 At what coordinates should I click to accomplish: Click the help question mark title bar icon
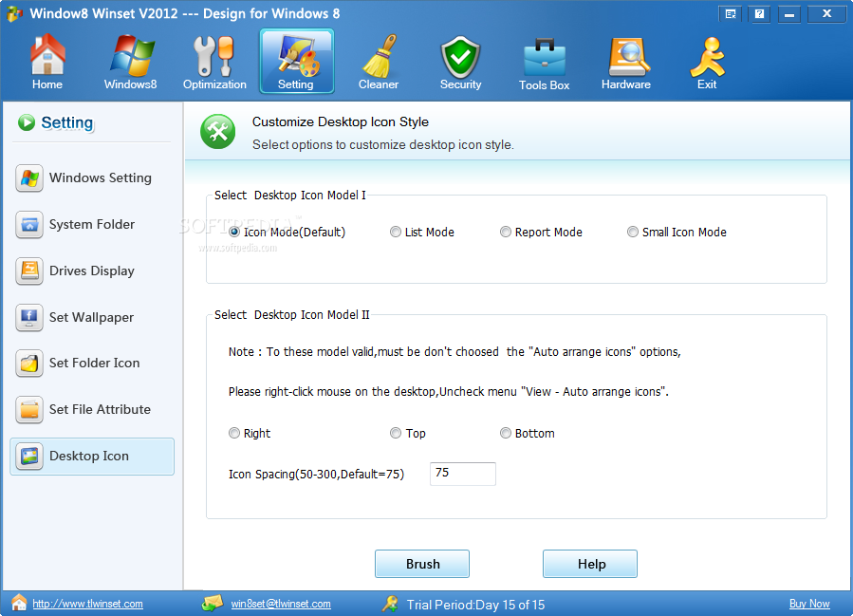coord(759,14)
